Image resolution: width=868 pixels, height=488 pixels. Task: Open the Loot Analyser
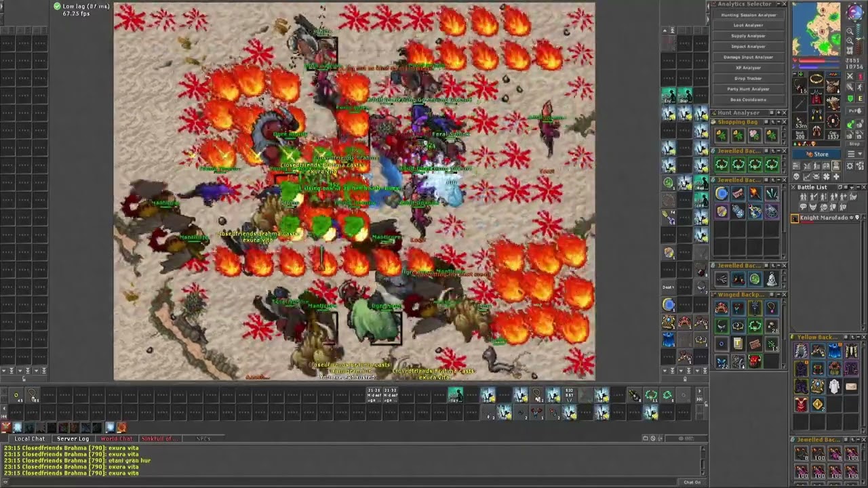click(x=748, y=25)
